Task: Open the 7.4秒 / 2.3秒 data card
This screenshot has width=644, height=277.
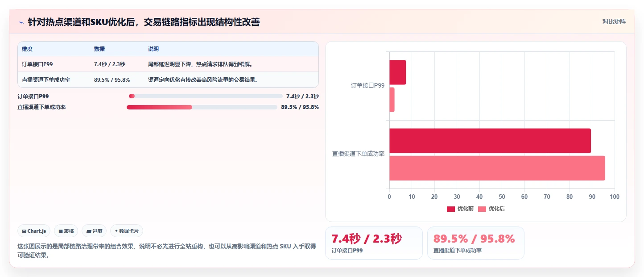Action: (374, 243)
